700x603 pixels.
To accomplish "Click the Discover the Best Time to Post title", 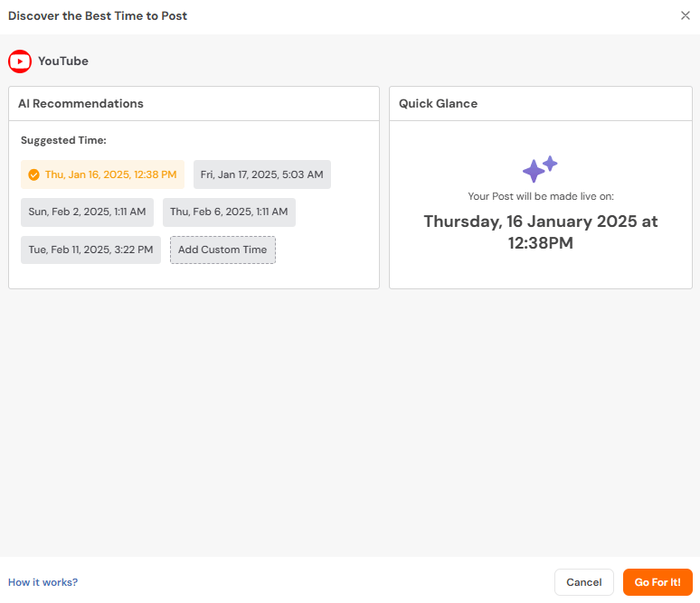I will [x=98, y=16].
